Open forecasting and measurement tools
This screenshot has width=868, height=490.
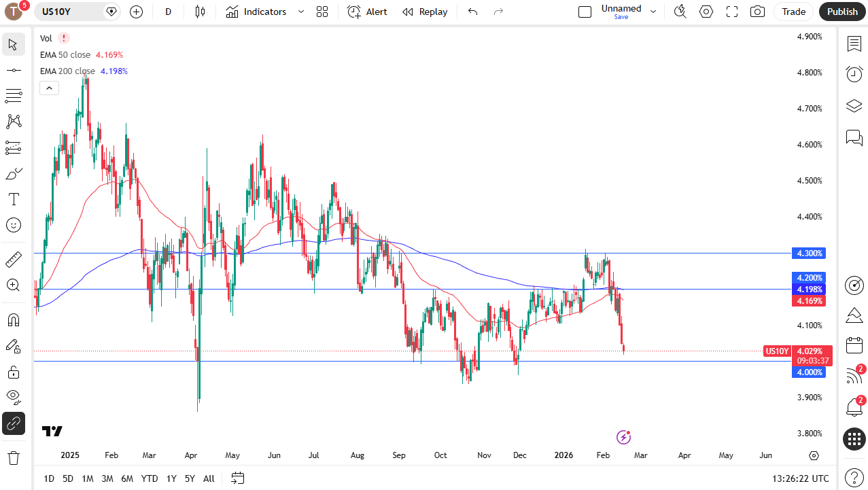14,147
